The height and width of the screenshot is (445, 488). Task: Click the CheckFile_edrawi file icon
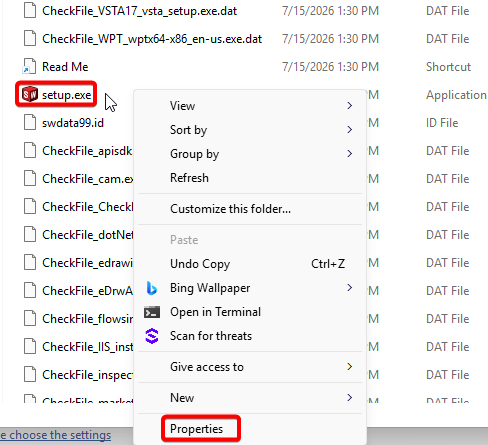pos(30,262)
